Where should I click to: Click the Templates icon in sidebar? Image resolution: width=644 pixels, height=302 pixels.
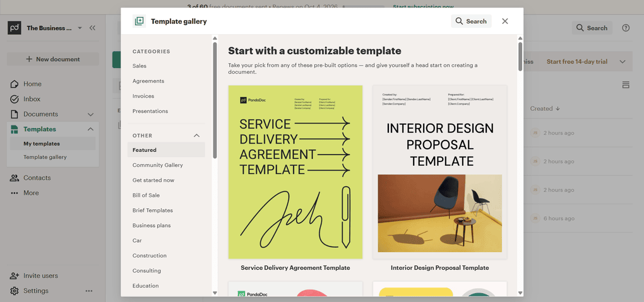tap(15, 129)
